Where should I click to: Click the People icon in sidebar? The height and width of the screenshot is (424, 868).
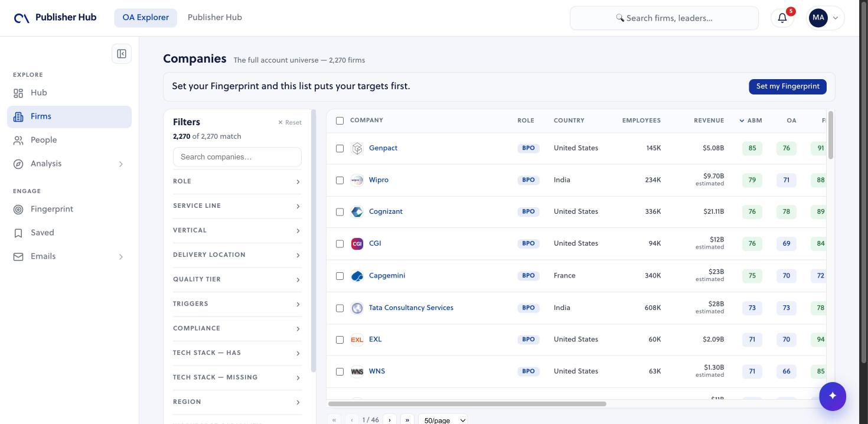pyautogui.click(x=18, y=141)
